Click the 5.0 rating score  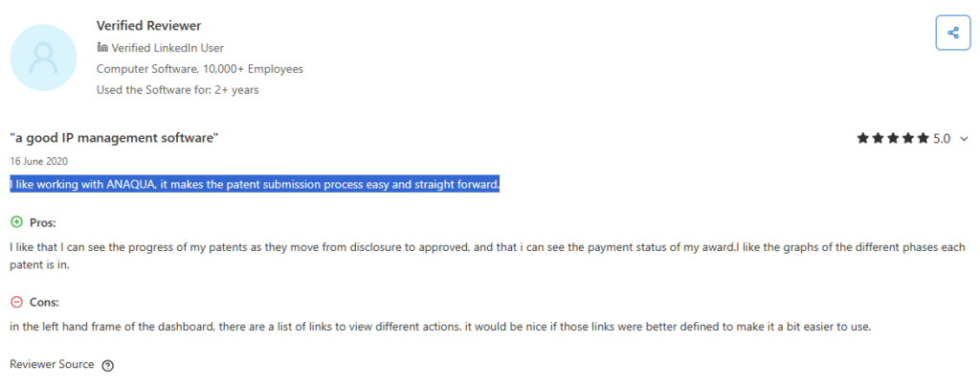click(x=942, y=139)
